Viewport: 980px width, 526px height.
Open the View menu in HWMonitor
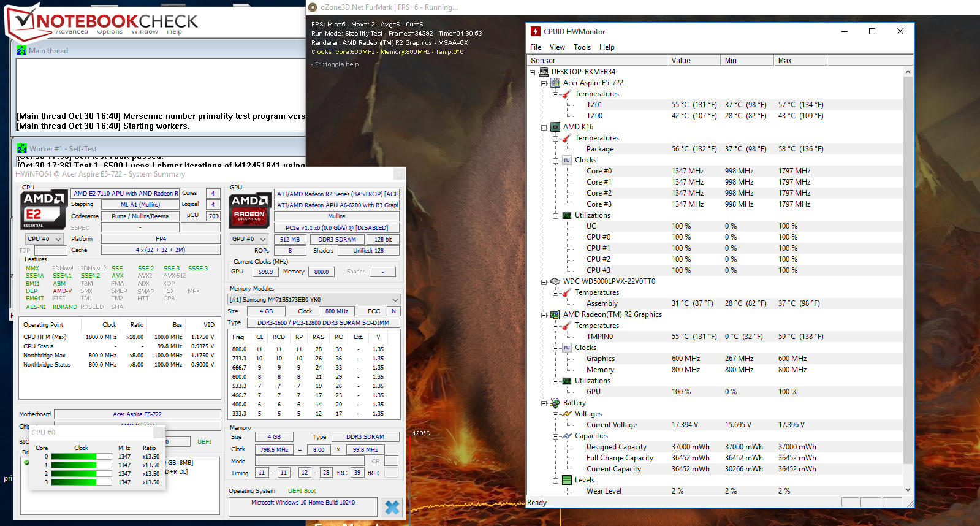coord(557,47)
